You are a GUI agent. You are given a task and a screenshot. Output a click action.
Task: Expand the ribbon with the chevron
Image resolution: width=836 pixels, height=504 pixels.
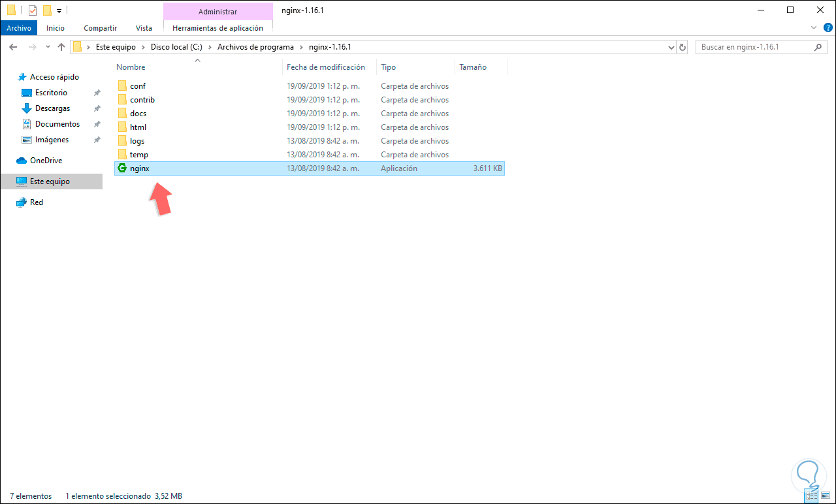coord(814,28)
